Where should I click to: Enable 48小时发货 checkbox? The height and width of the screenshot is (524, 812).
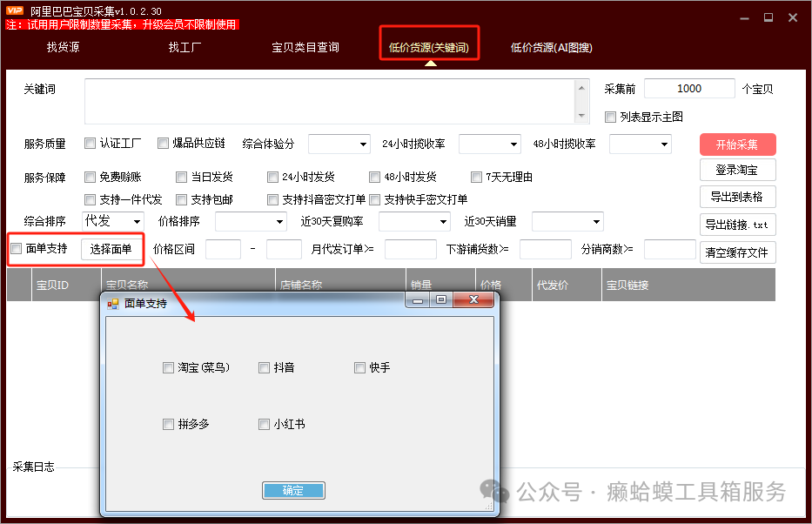(374, 177)
